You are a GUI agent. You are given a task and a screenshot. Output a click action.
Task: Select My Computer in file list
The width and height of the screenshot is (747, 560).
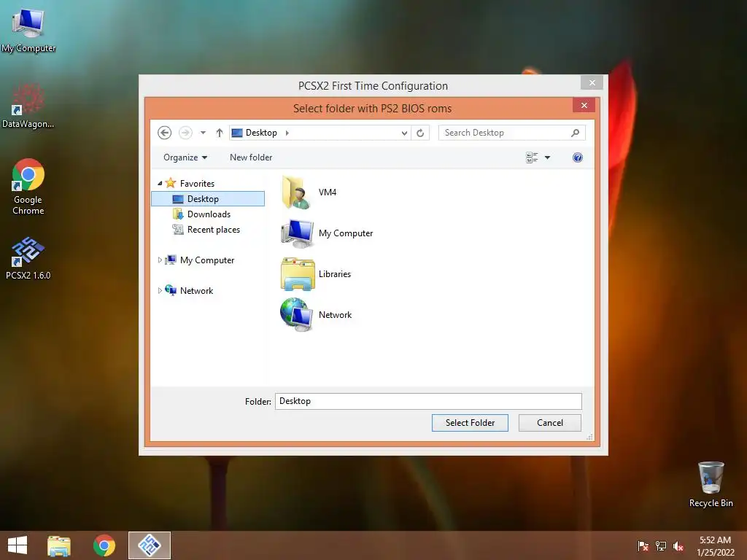tap(327, 233)
